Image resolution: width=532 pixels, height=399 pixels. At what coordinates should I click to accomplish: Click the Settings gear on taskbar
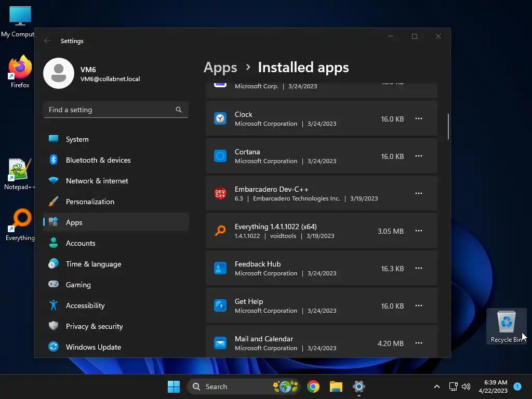358,387
